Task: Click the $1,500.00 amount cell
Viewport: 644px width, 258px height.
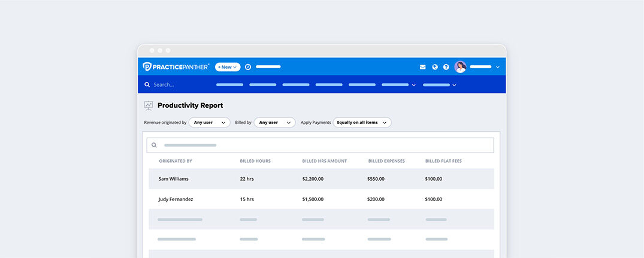Action: coord(313,199)
